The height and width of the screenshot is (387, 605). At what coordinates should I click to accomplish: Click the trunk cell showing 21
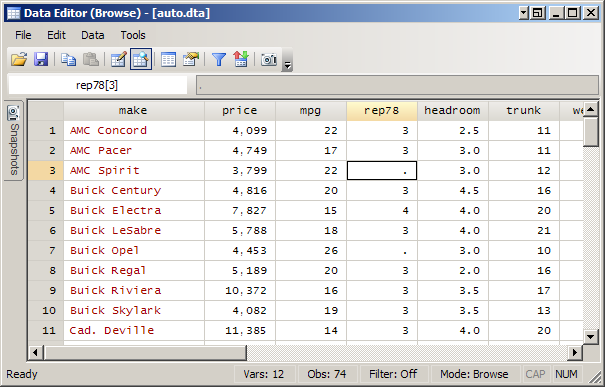click(x=524, y=231)
